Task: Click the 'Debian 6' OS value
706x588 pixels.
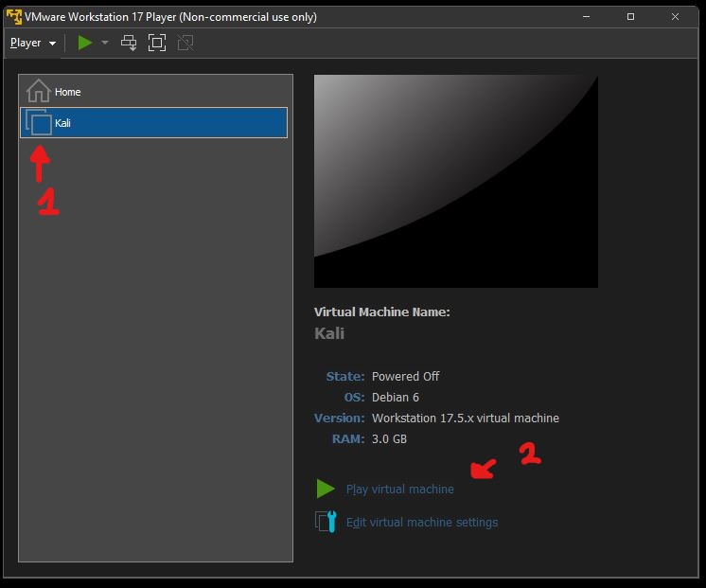Action: 396,397
